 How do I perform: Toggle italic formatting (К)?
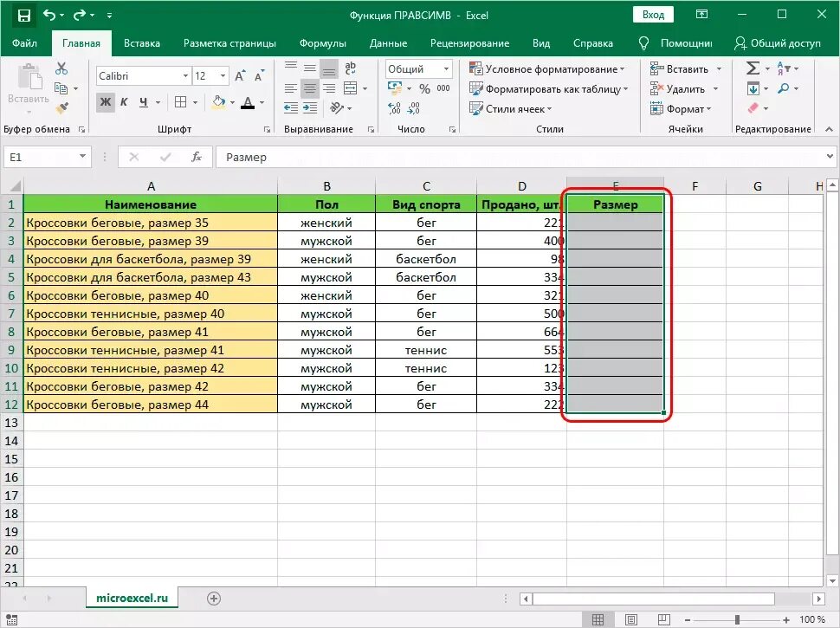[x=124, y=102]
